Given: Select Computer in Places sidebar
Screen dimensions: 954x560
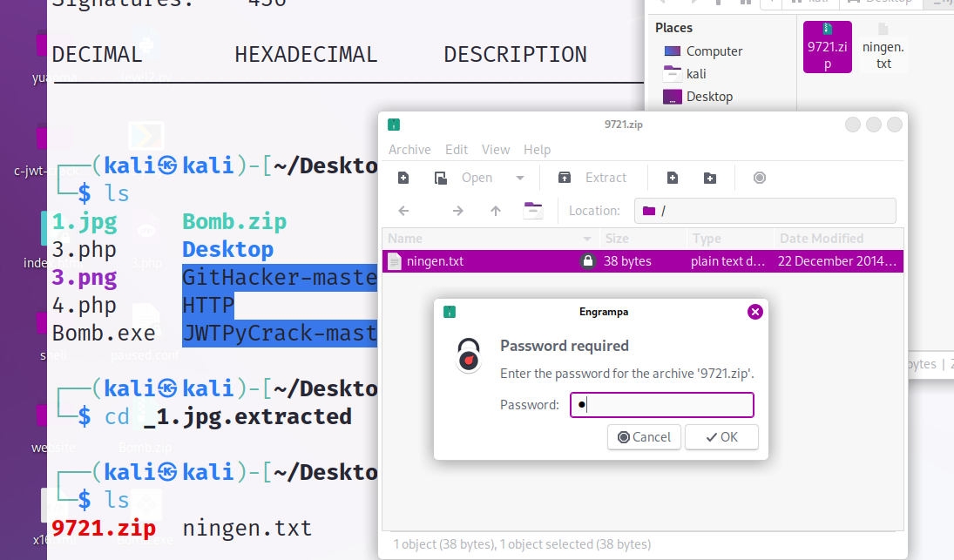Looking at the screenshot, I should 703,51.
